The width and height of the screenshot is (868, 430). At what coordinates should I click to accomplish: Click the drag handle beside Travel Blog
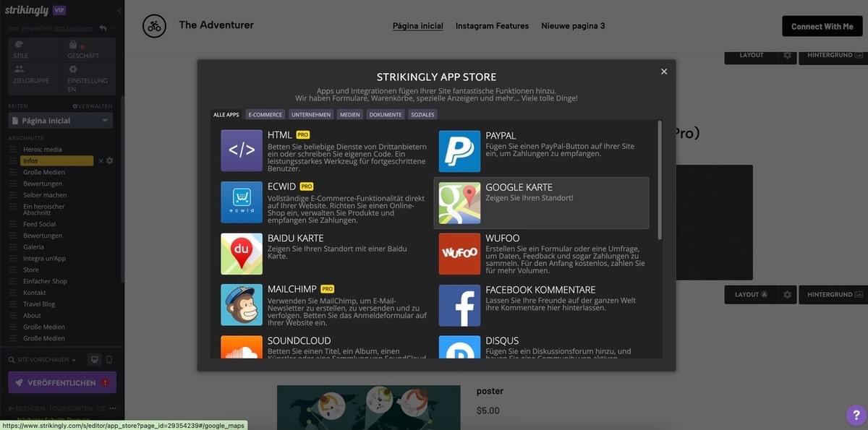point(13,304)
